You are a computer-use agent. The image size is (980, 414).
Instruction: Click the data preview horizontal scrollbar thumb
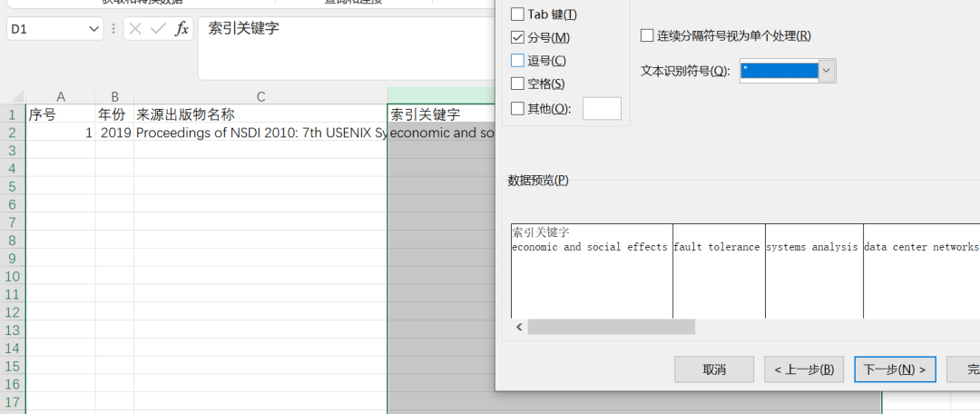(x=612, y=327)
